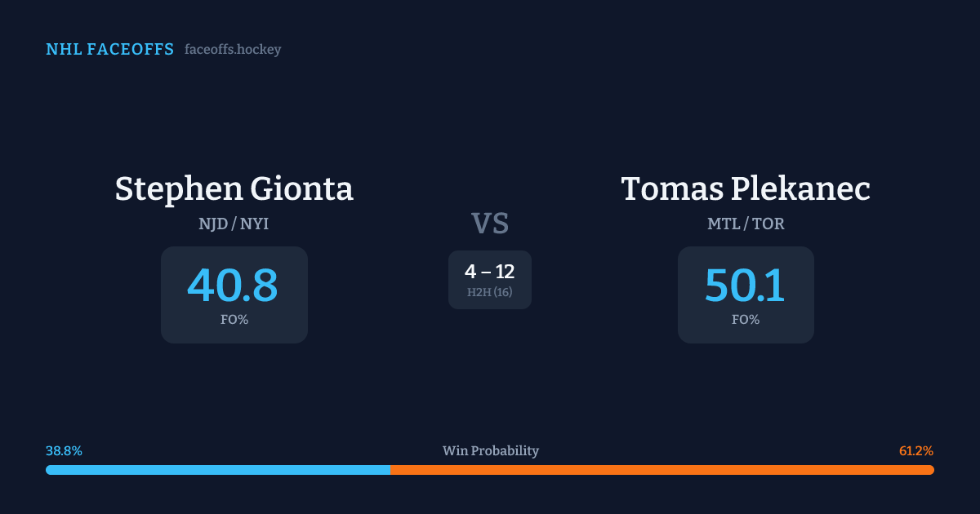This screenshot has height=514, width=980.
Task: Click the far right end of orange bar
Action: coord(931,470)
